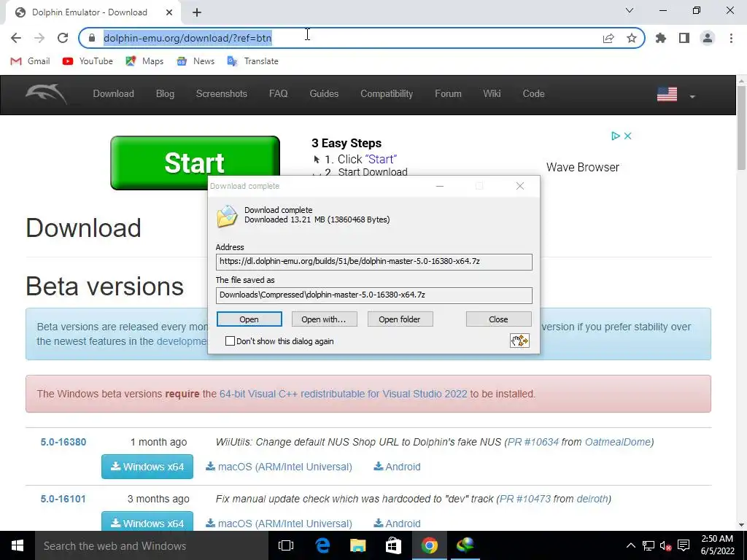This screenshot has height=560, width=747.
Task: Open the Forum nav item
Action: click(x=448, y=94)
